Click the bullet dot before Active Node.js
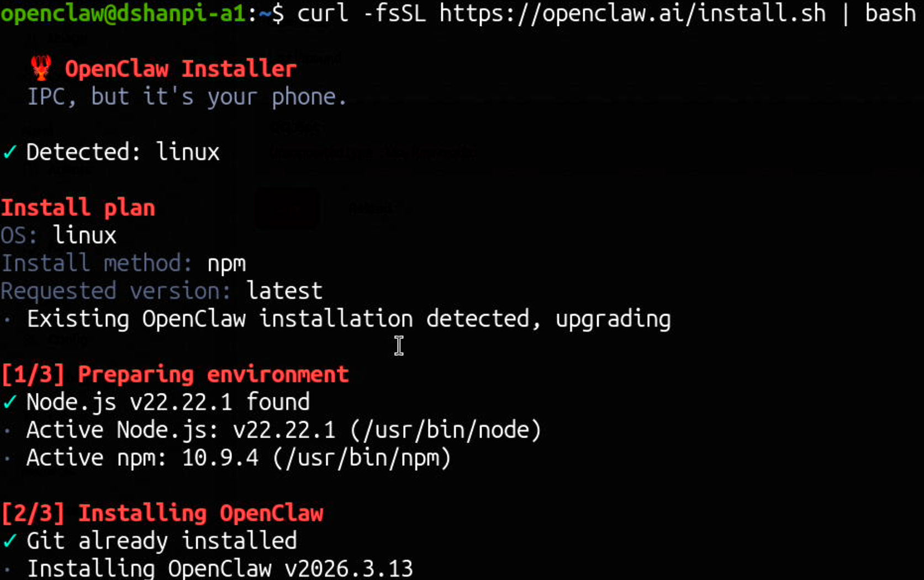924x580 pixels. pyautogui.click(x=7, y=430)
